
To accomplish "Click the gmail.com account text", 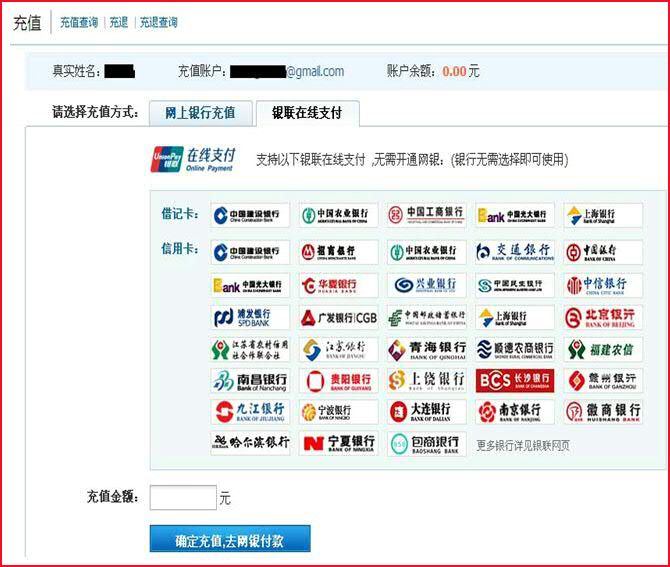I will [x=315, y=72].
